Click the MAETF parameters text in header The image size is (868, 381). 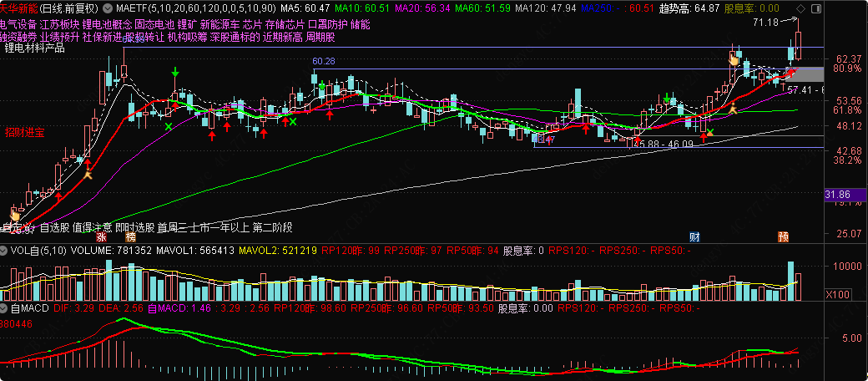194,9
